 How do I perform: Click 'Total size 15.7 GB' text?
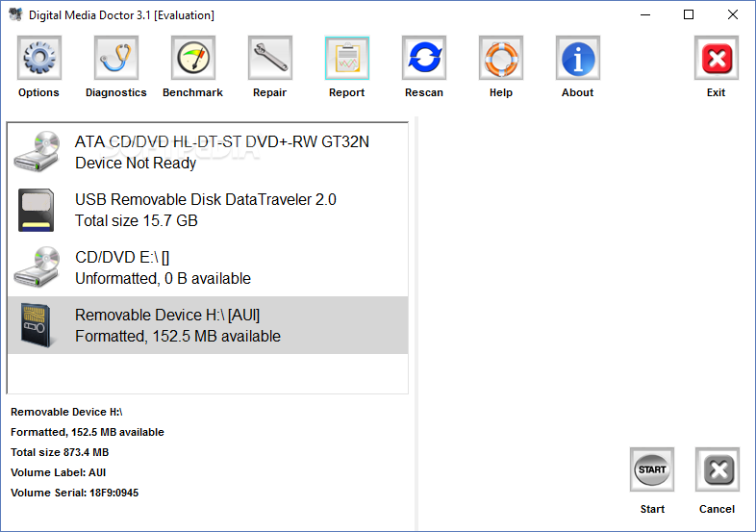137,221
